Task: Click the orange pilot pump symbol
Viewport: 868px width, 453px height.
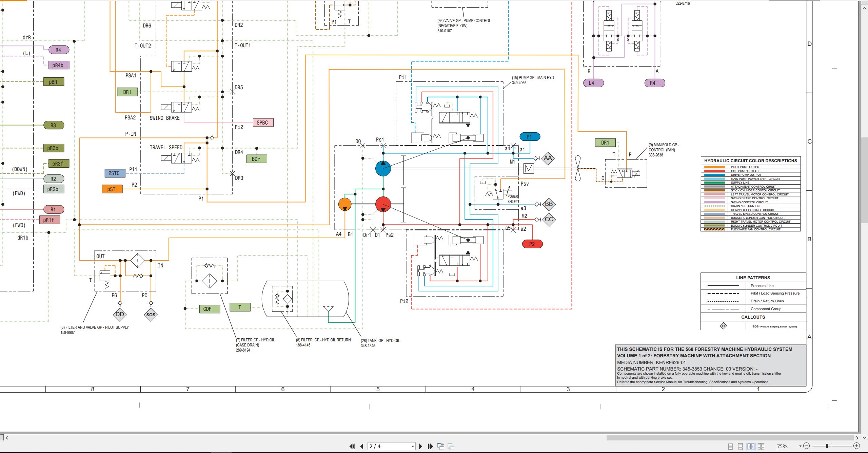Action: pos(345,204)
